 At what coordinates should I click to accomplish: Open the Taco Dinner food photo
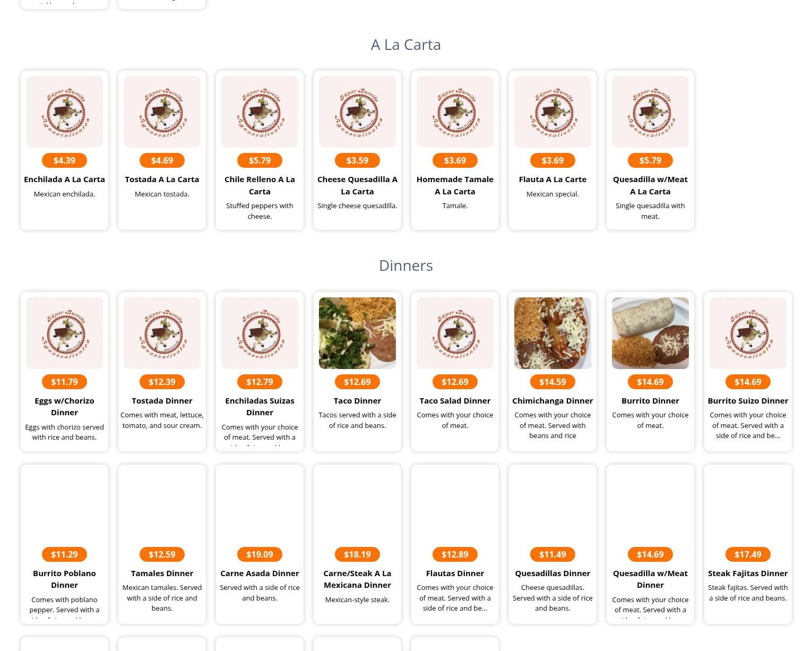coord(357,333)
